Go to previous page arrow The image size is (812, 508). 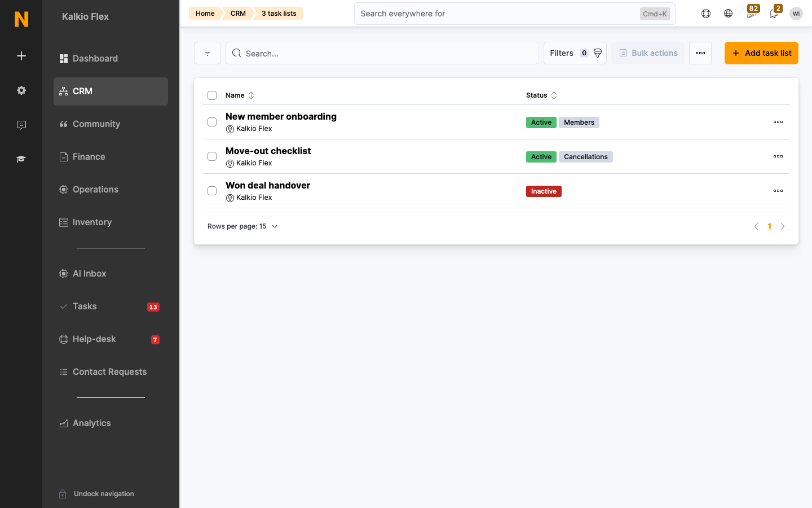(756, 226)
